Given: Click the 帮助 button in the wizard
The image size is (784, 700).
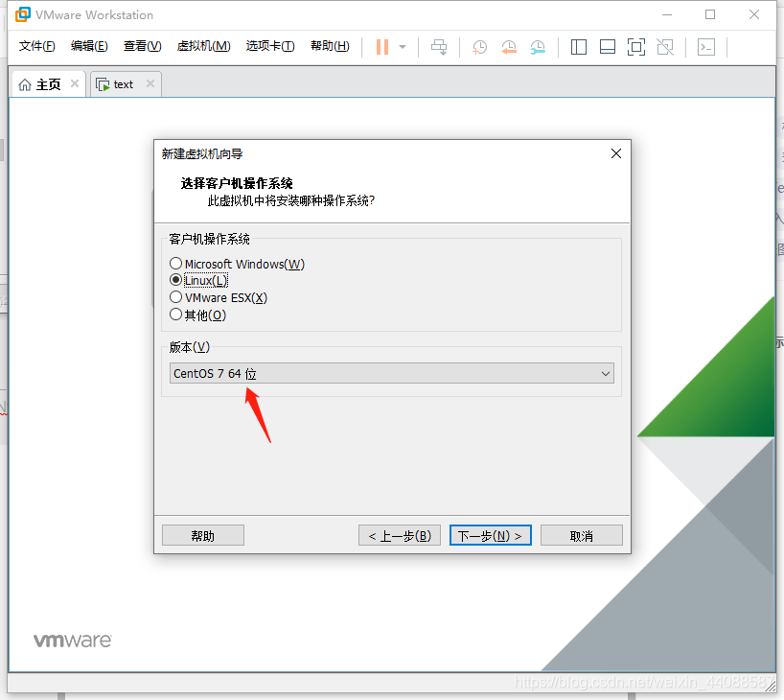Looking at the screenshot, I should coord(203,535).
